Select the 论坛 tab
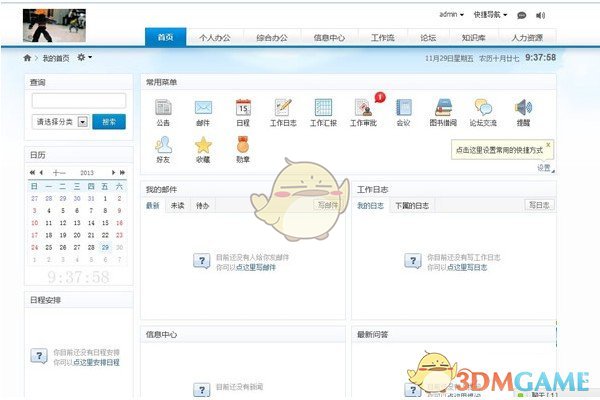 click(x=428, y=38)
